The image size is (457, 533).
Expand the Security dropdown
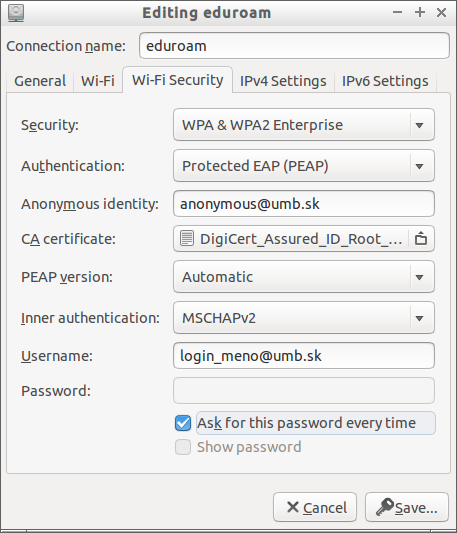304,125
